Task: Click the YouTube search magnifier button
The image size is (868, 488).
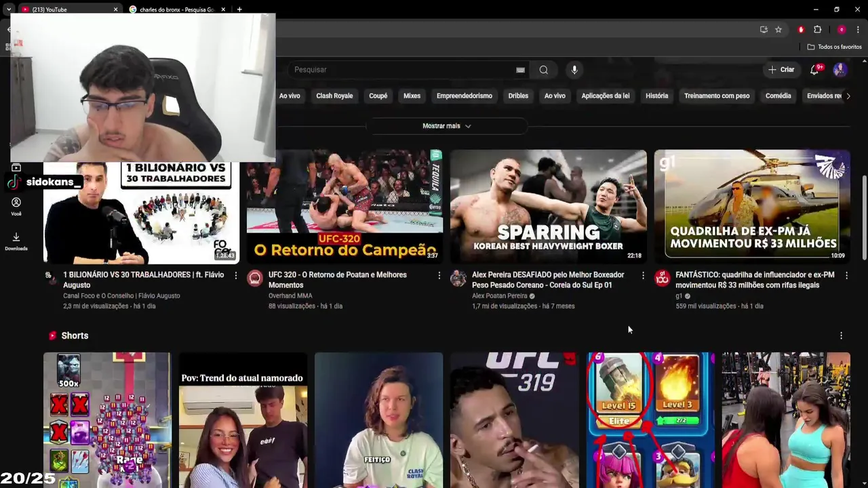Action: (x=544, y=70)
